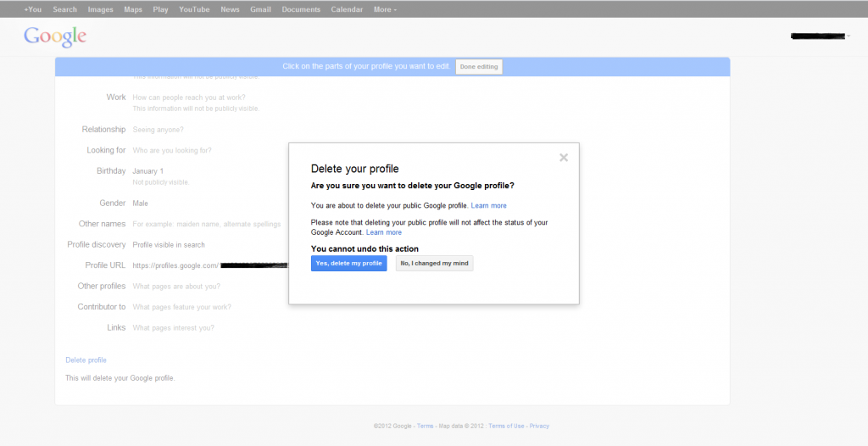Screen dimensions: 868x446
Task: Edit the Other names field
Action: (x=207, y=225)
